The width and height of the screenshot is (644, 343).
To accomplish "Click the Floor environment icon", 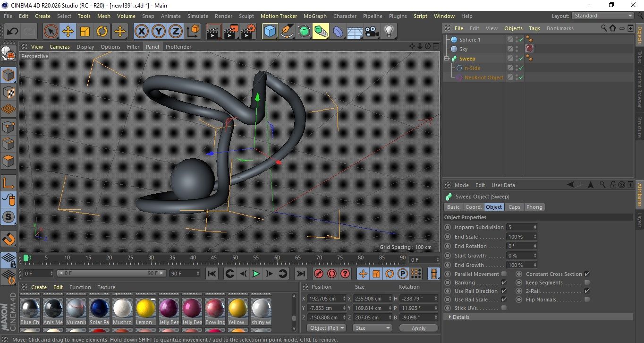I will tap(355, 32).
